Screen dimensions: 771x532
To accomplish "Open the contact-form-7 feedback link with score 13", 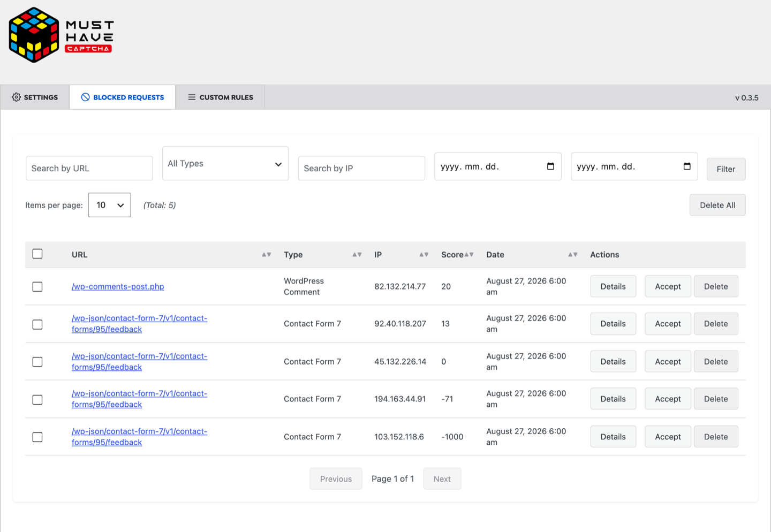I will [139, 324].
